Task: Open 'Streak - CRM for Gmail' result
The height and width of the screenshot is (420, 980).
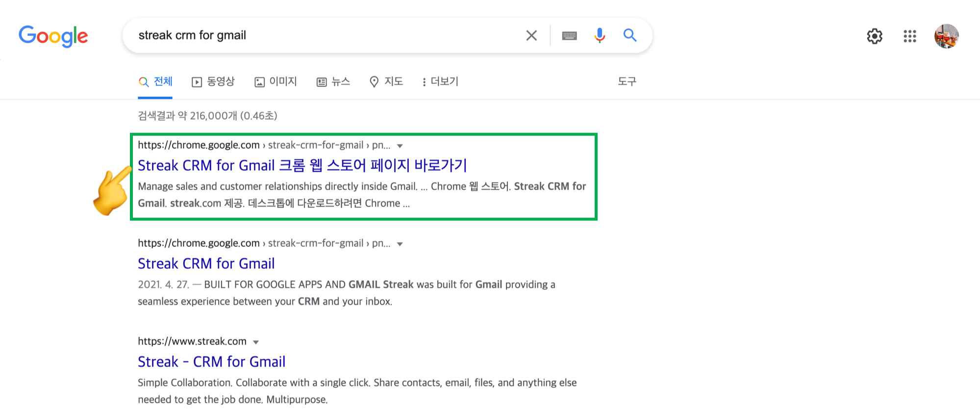Action: point(212,362)
